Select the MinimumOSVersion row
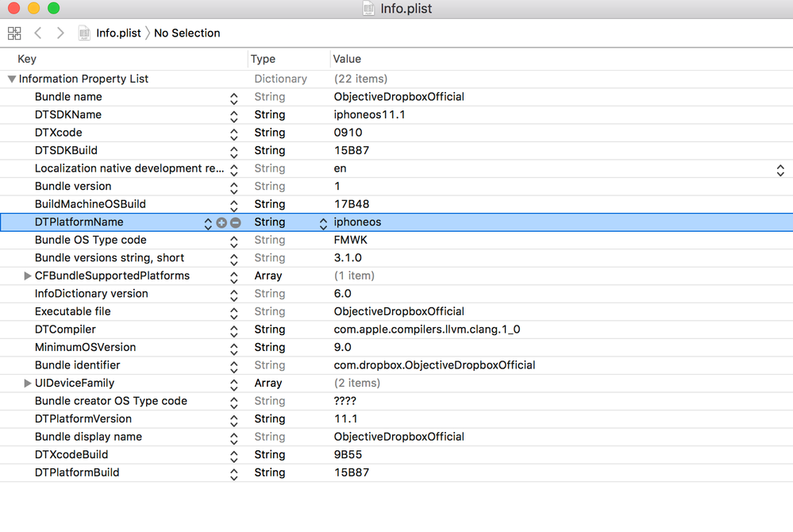793x532 pixels. 85,348
